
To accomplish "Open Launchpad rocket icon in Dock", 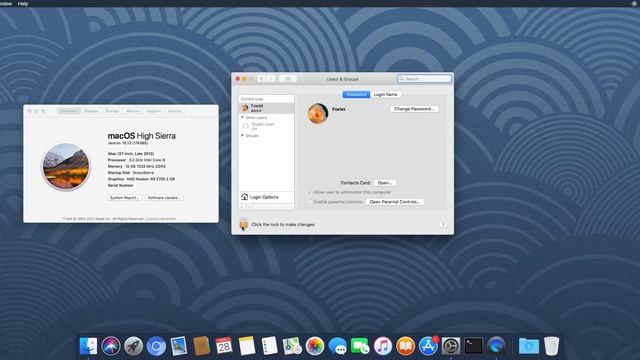I will (133, 346).
